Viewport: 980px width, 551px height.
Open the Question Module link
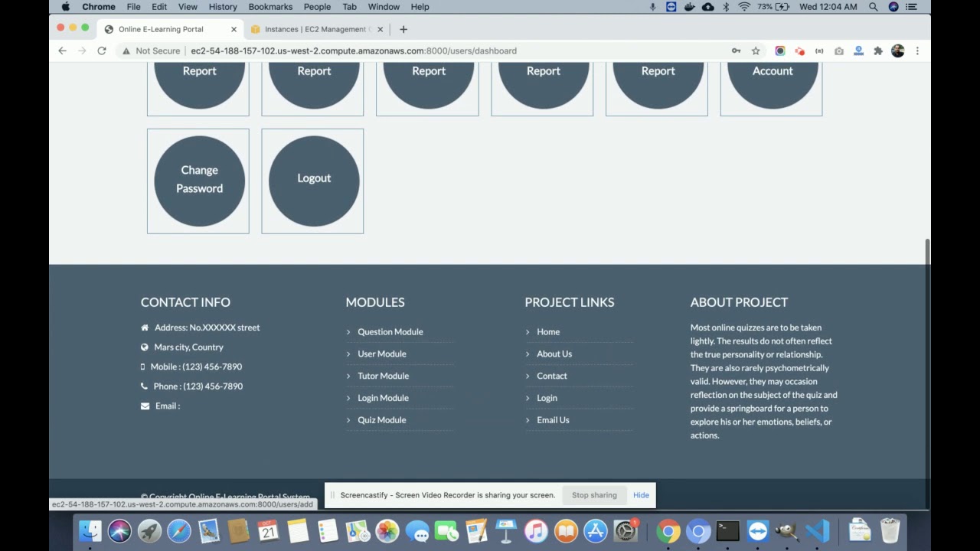(390, 331)
